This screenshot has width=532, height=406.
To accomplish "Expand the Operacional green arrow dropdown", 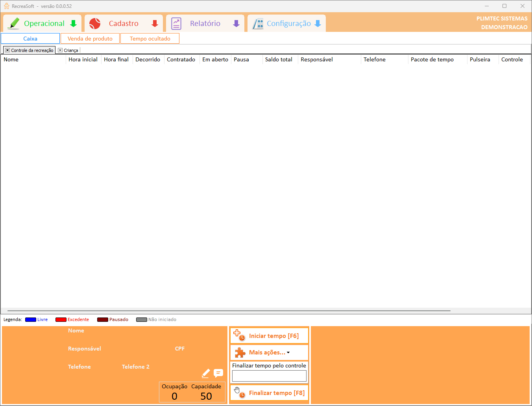I will click(73, 24).
